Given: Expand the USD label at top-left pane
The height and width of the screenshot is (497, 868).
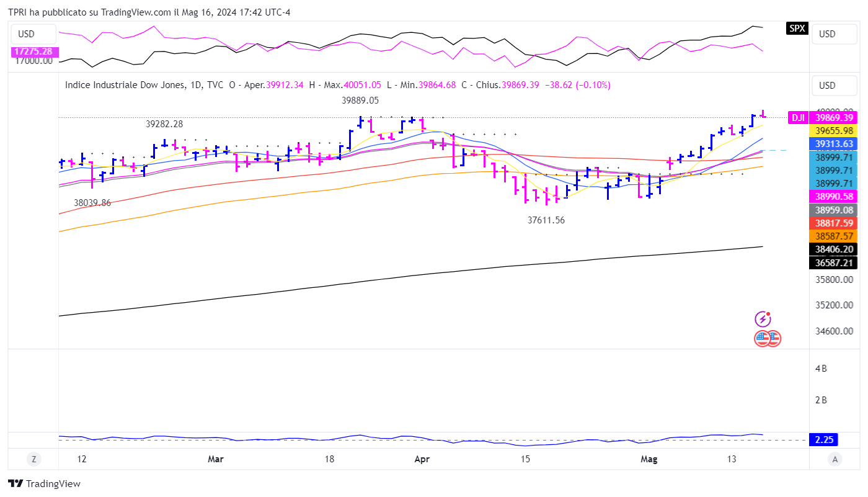Looking at the screenshot, I should pos(27,34).
